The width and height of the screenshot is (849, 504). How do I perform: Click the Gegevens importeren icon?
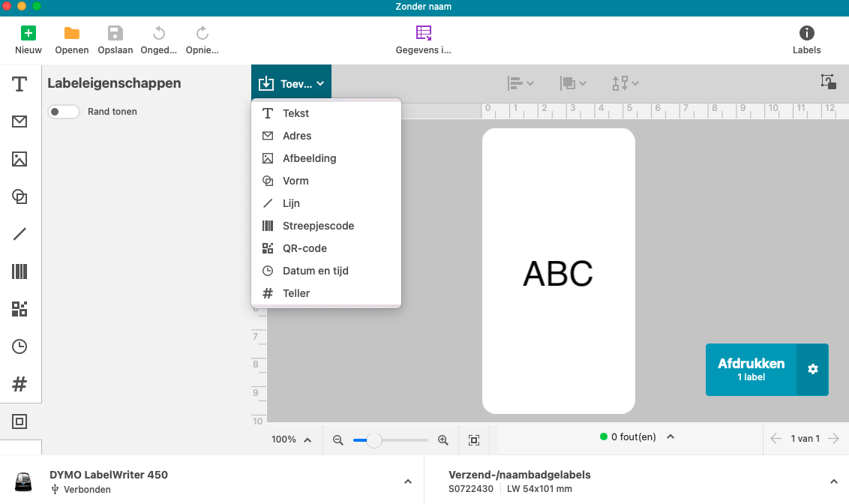(x=424, y=33)
